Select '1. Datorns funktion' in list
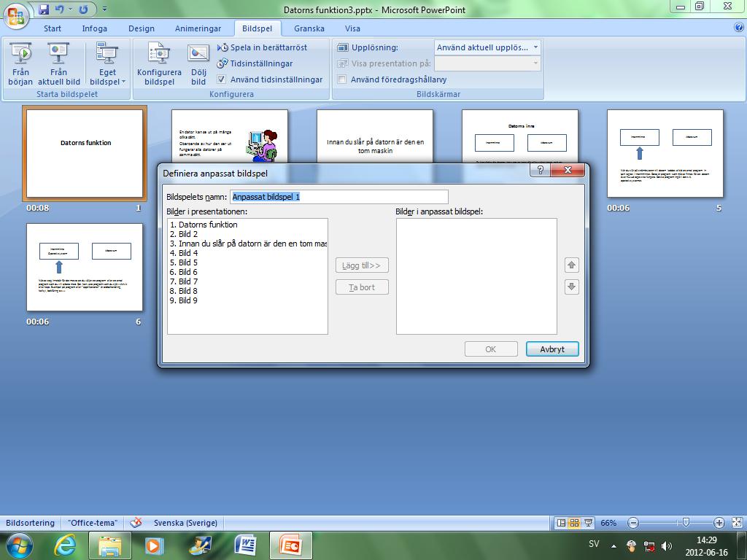The height and width of the screenshot is (560, 747). [247, 225]
